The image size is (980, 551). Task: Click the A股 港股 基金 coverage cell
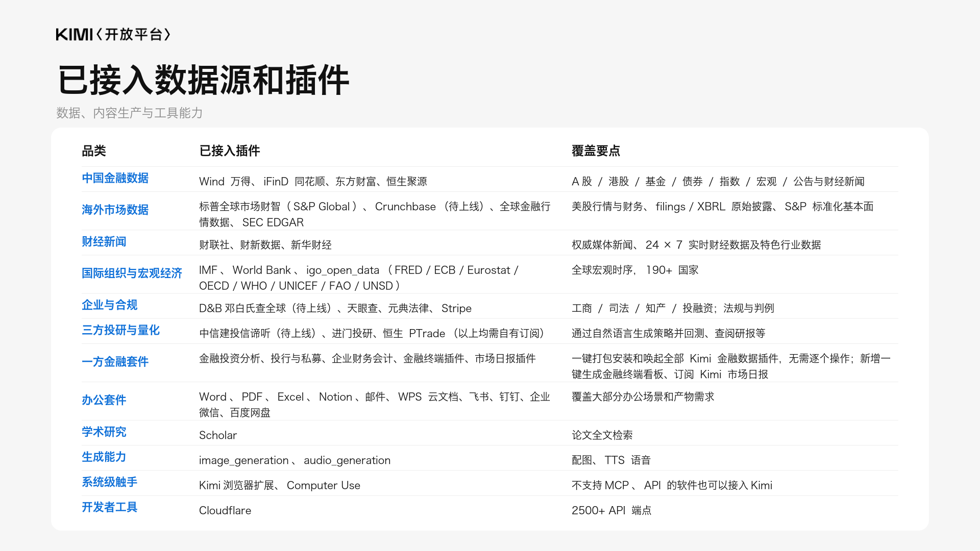pos(718,181)
